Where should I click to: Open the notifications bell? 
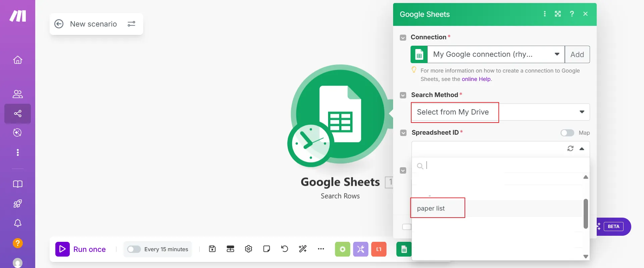18,223
